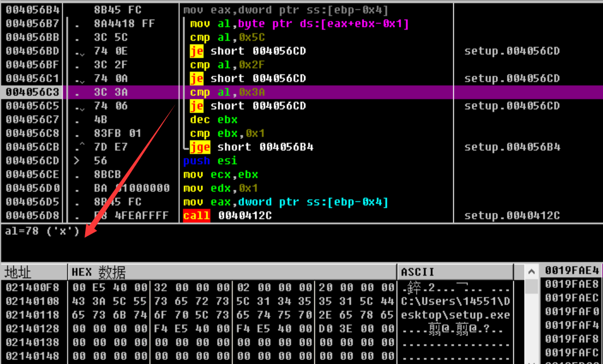Click stack address 0019FAF8

click(572, 339)
